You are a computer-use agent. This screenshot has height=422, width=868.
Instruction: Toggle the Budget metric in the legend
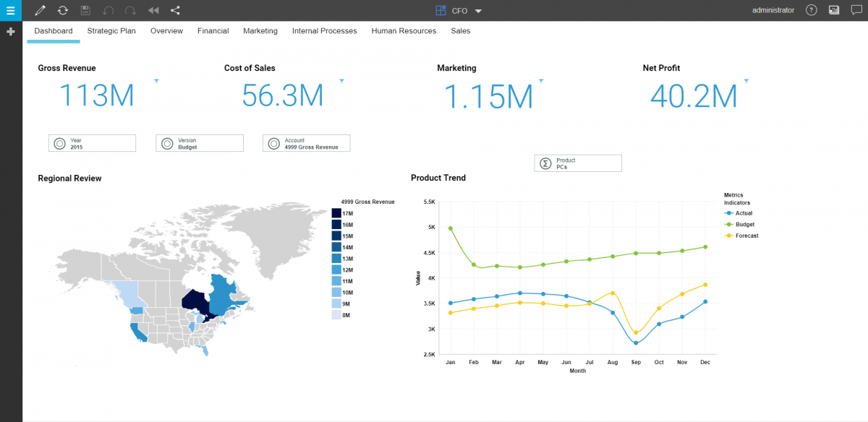pyautogui.click(x=740, y=224)
